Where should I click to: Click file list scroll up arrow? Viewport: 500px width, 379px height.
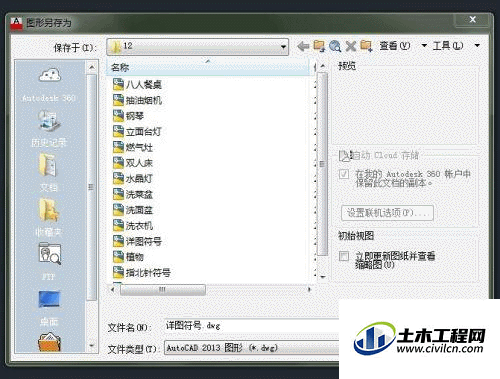click(x=323, y=66)
